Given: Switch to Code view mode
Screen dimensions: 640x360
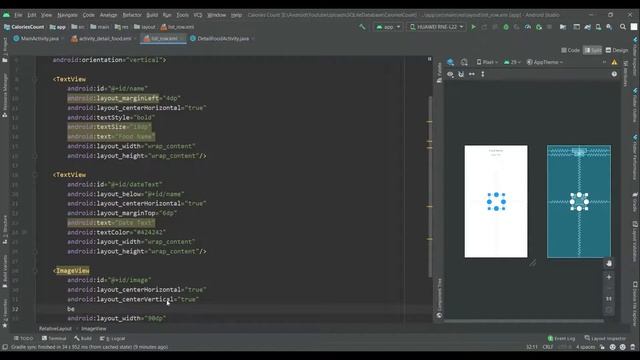Looking at the screenshot, I should click(570, 50).
